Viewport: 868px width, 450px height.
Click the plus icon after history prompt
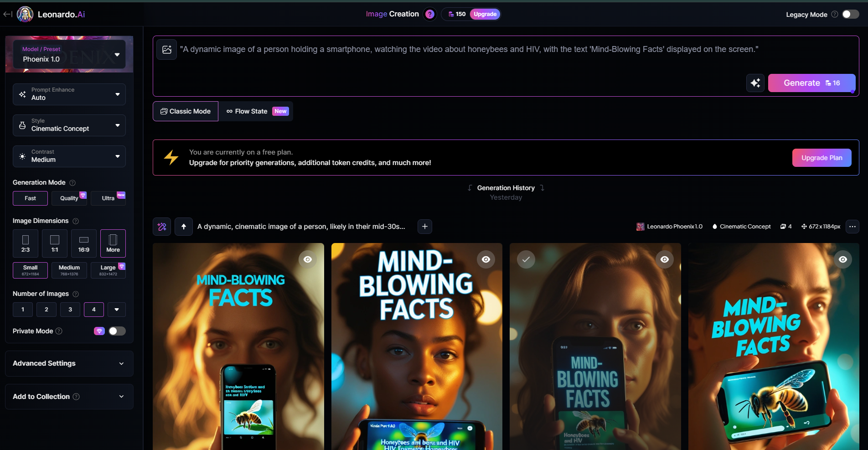pos(425,227)
